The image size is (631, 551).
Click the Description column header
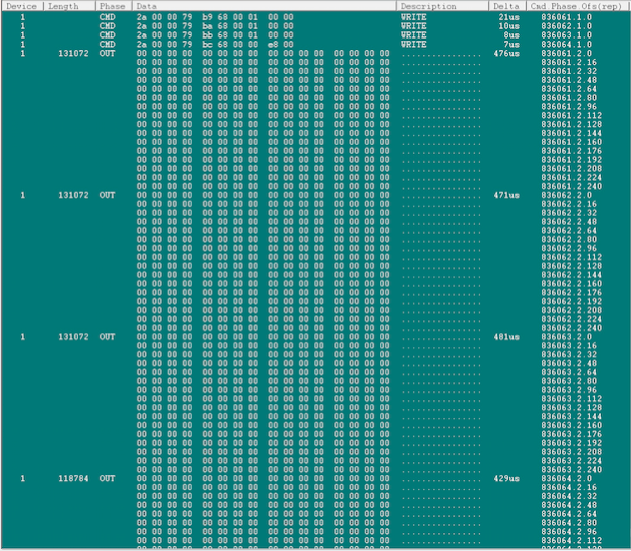442,6
